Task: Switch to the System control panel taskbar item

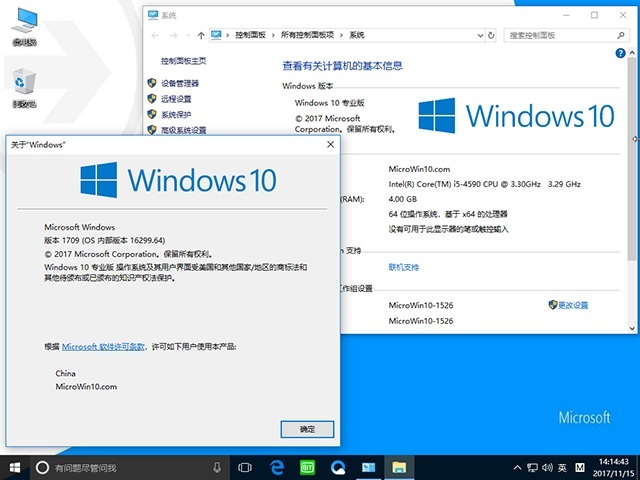Action: 369,467
